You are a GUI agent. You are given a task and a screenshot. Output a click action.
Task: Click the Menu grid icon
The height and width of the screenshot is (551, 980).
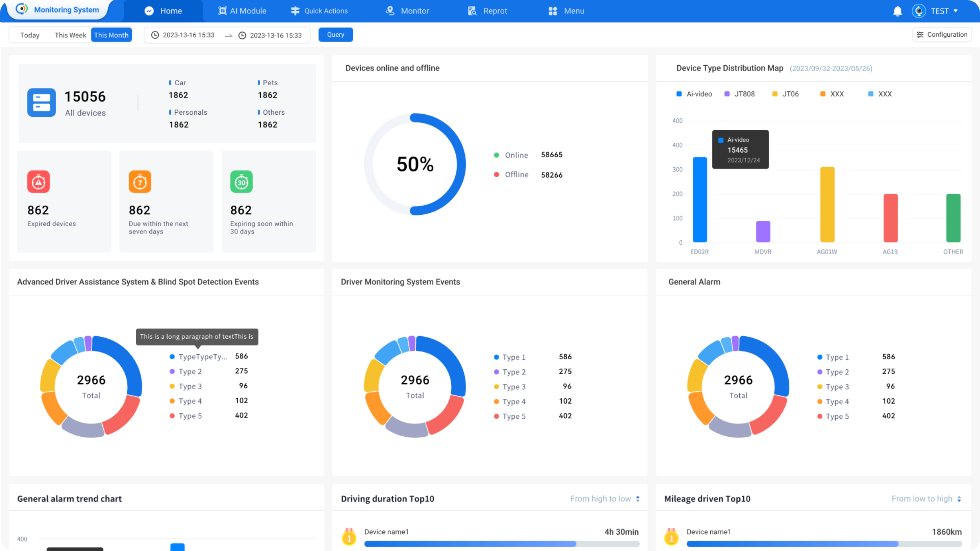553,11
